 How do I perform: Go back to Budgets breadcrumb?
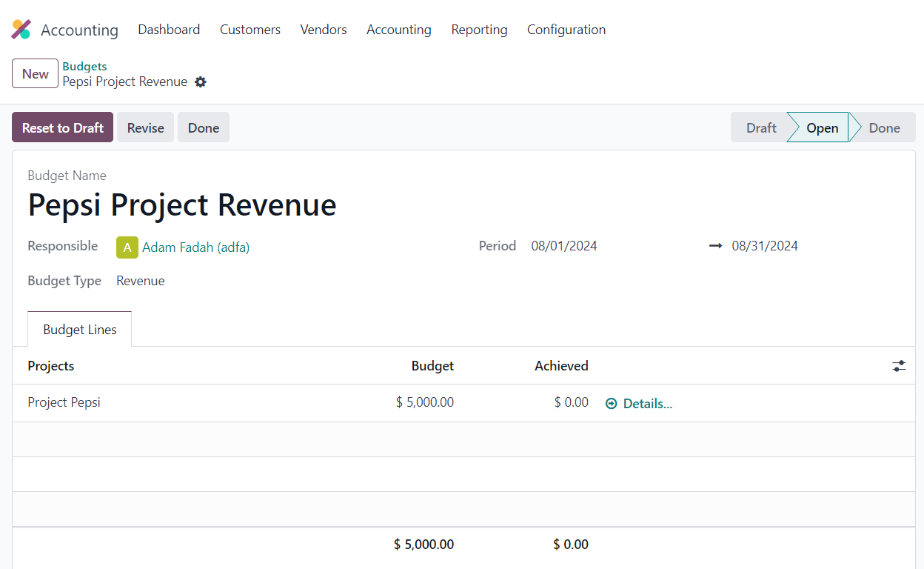click(84, 67)
